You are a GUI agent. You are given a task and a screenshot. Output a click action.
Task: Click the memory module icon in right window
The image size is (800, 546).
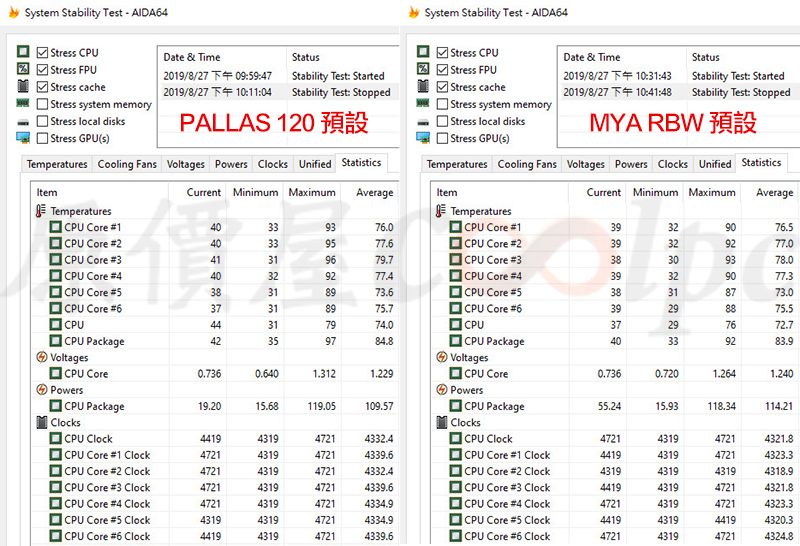click(423, 103)
